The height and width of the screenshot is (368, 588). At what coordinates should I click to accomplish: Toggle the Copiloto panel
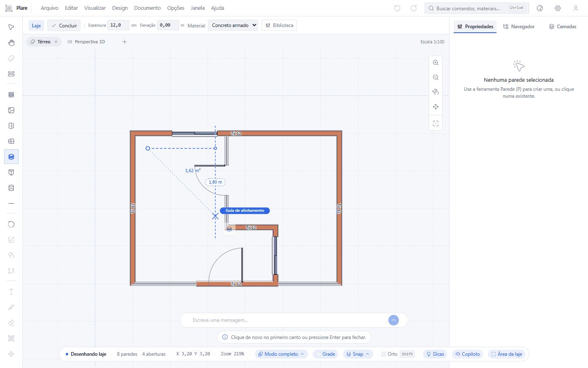tap(468, 354)
